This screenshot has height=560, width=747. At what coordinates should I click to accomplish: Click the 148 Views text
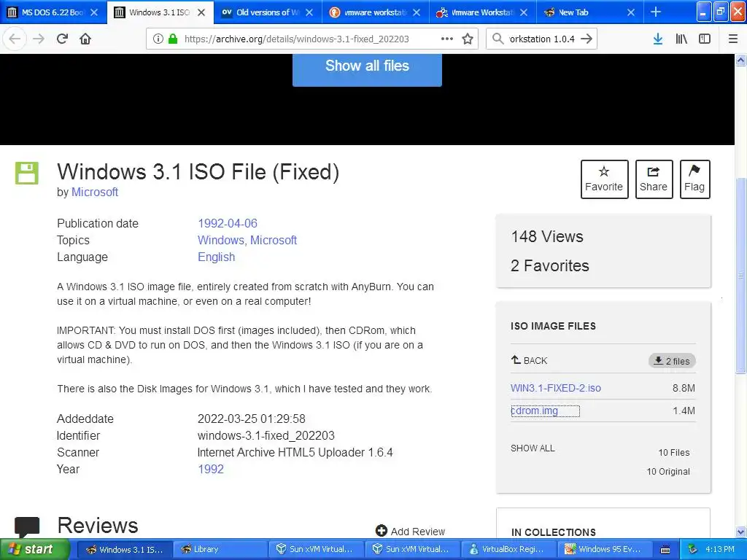pos(547,236)
